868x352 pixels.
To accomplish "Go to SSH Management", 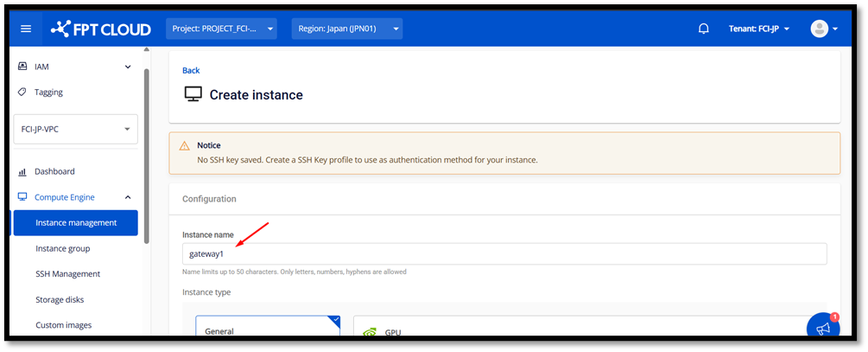I will (x=67, y=273).
